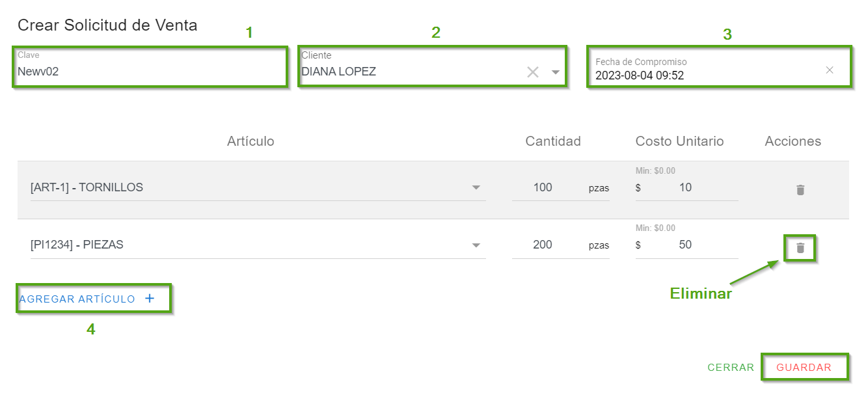Edit unit cost 10 for TORNILLOS
Image resolution: width=868 pixels, height=393 pixels.
(685, 188)
